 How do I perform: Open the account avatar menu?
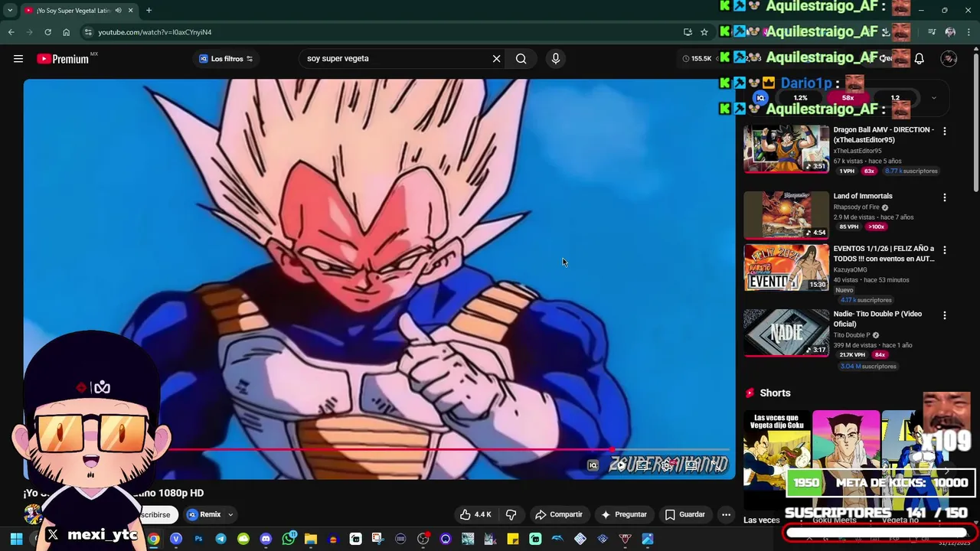949,59
